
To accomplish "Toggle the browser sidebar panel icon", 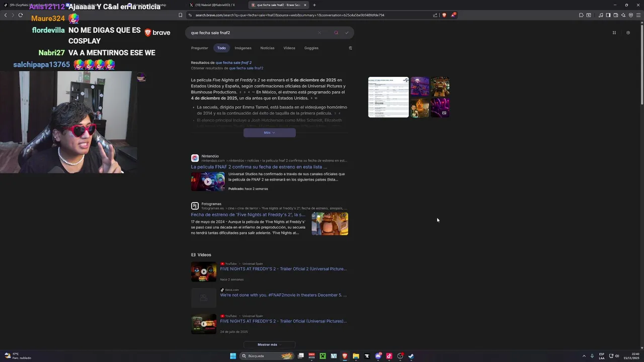I will coord(608,15).
